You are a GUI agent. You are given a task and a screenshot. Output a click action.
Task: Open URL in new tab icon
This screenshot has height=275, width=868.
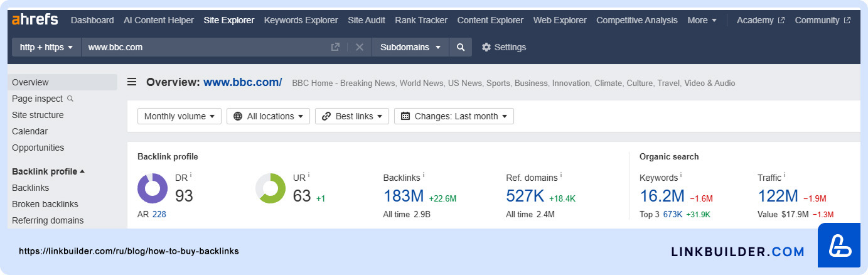(x=335, y=47)
